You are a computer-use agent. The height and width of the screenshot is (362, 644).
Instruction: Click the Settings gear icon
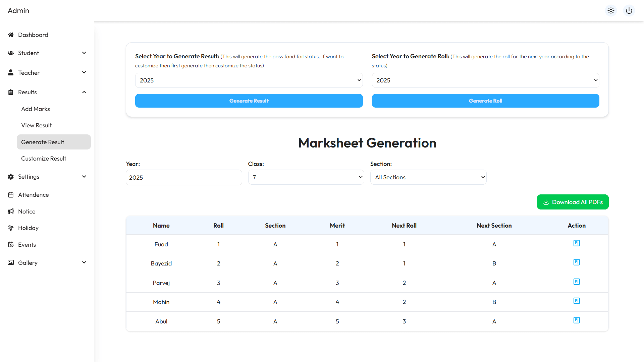pos(11,177)
